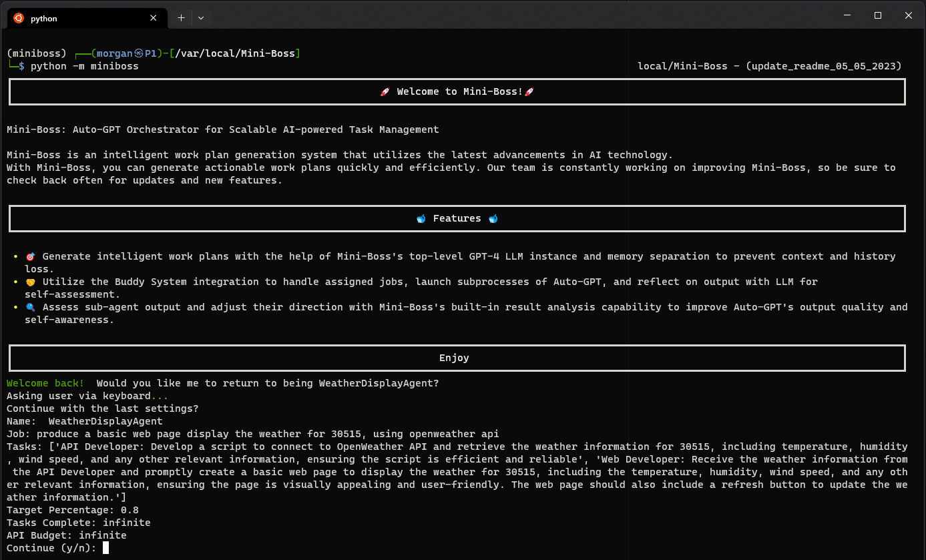
Task: Click the text cursor after 'Continue (y/n):'
Action: [x=105, y=548]
